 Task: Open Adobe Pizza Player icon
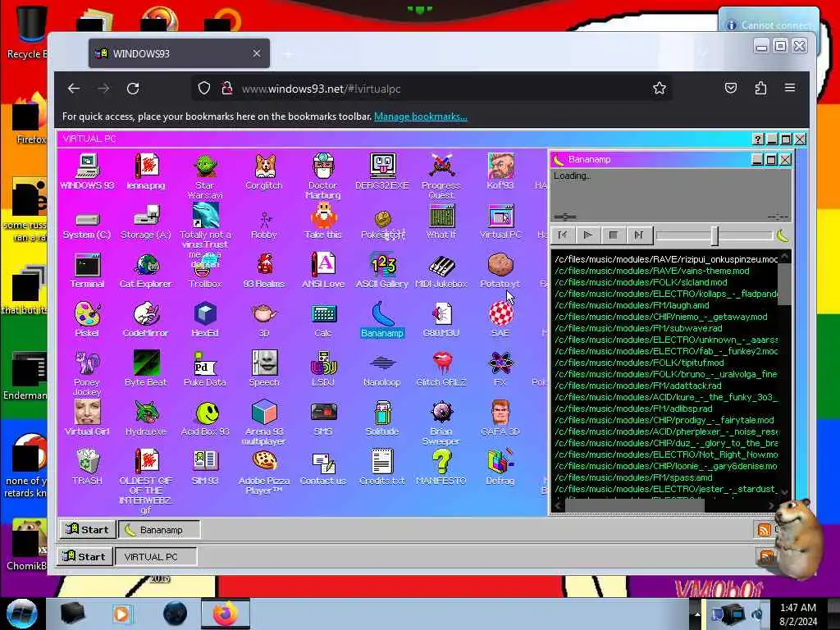click(x=264, y=472)
